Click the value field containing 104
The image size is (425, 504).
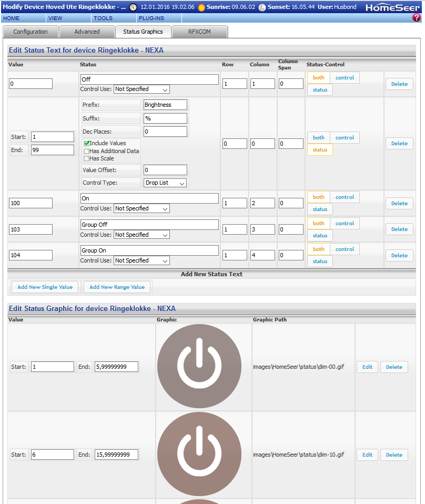pyautogui.click(x=31, y=255)
